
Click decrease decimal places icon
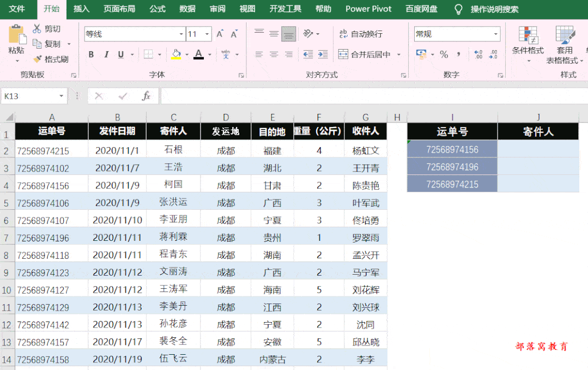493,54
